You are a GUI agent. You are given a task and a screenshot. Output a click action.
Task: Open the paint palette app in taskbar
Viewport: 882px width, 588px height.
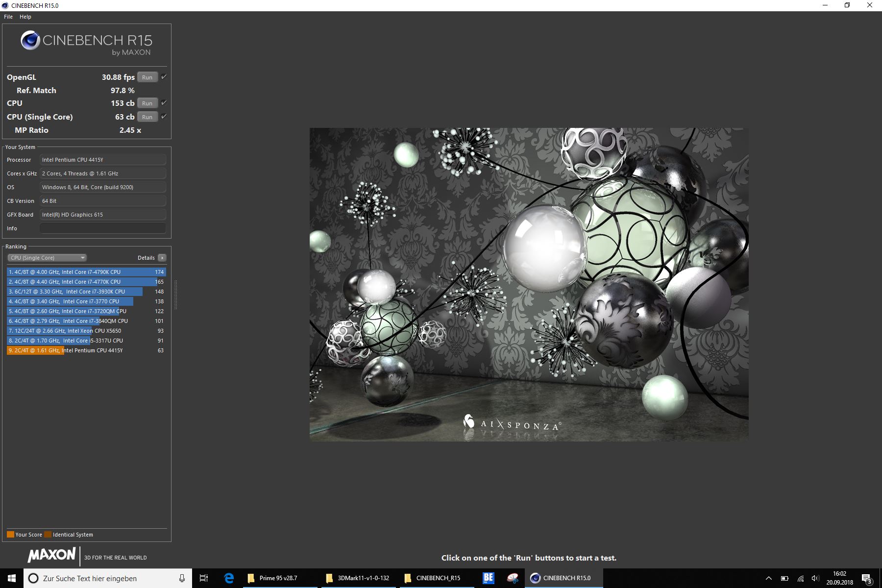pyautogui.click(x=513, y=578)
